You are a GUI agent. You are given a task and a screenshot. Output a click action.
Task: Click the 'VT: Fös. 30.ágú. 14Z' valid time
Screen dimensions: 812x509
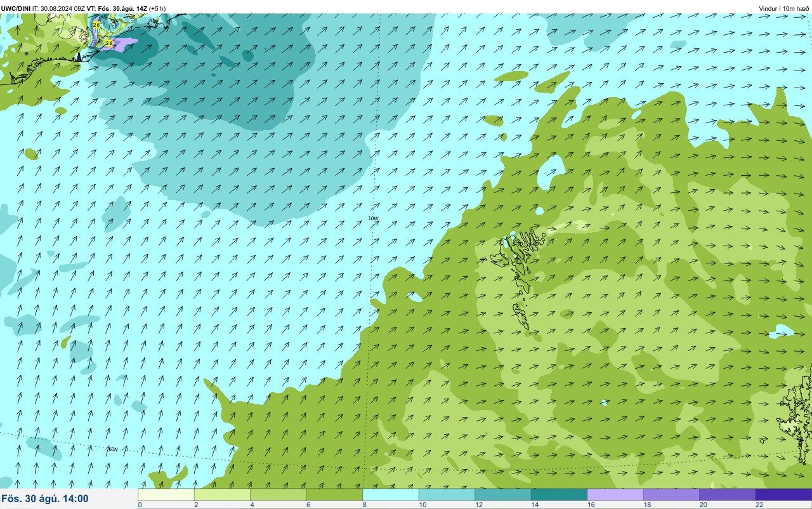[x=117, y=8]
